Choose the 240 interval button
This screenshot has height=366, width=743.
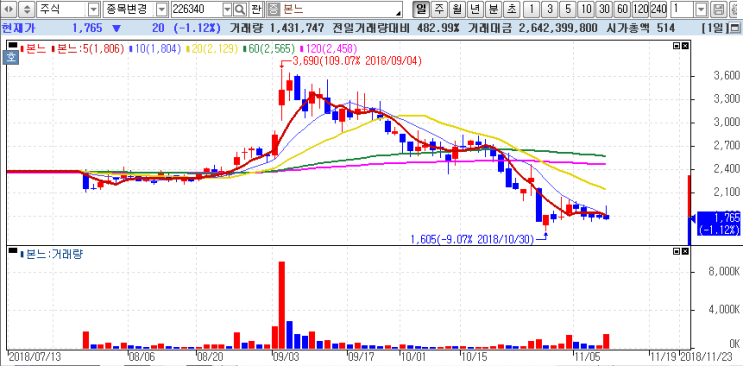(658, 9)
